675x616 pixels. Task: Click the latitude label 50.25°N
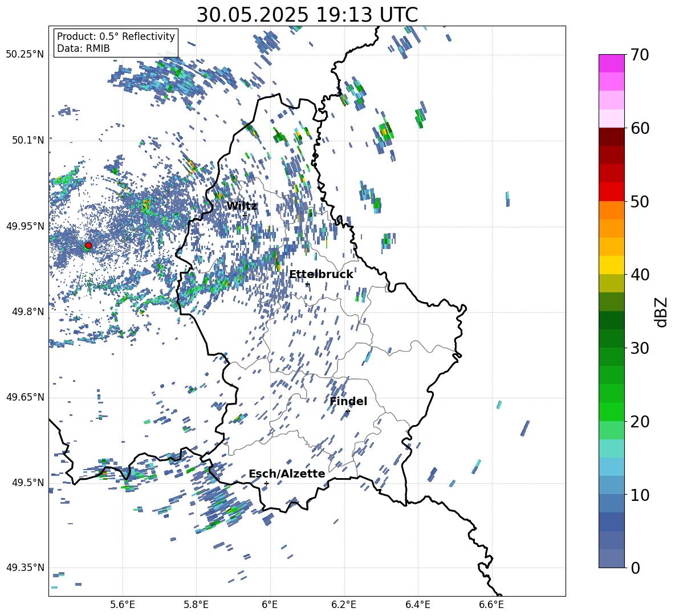click(x=25, y=55)
